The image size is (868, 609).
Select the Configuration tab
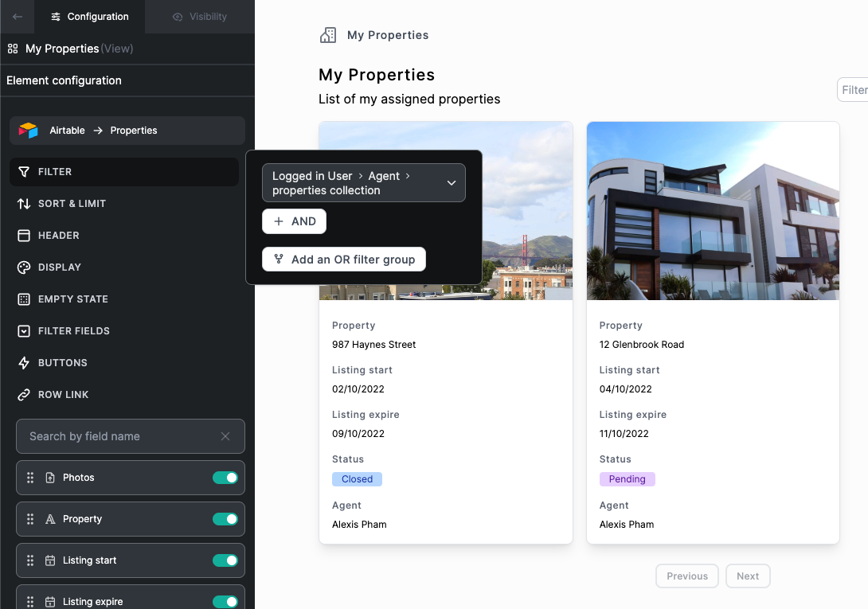coord(89,17)
